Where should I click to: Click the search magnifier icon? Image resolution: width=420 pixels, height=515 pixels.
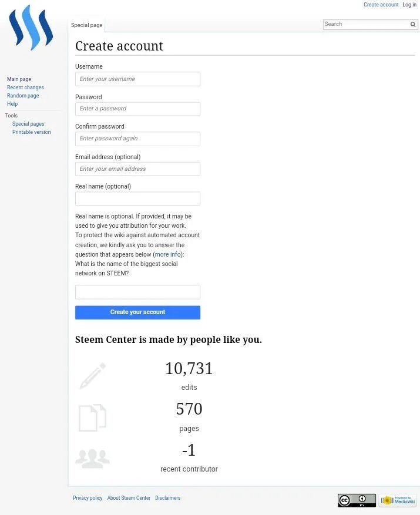[x=413, y=24]
